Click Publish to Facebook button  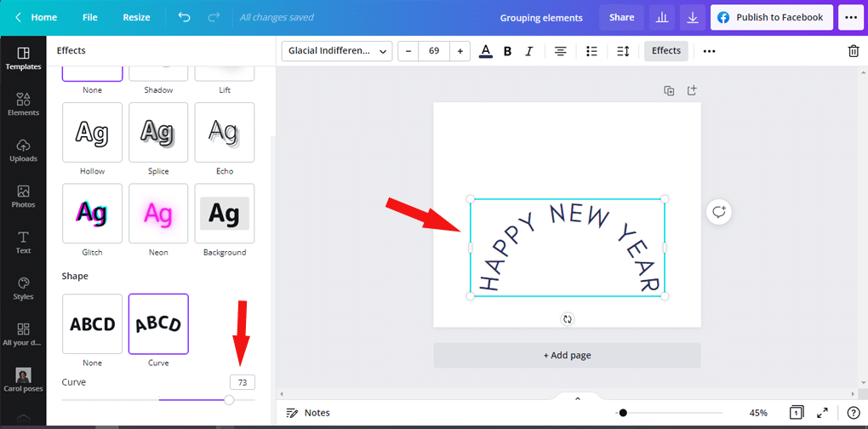coord(772,17)
